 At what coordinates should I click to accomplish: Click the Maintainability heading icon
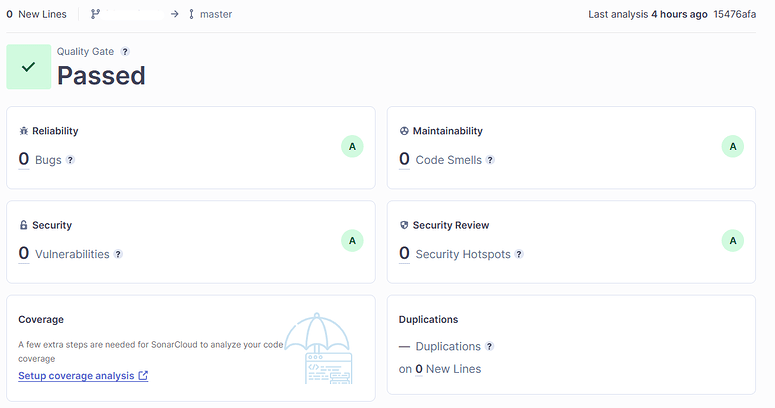404,131
